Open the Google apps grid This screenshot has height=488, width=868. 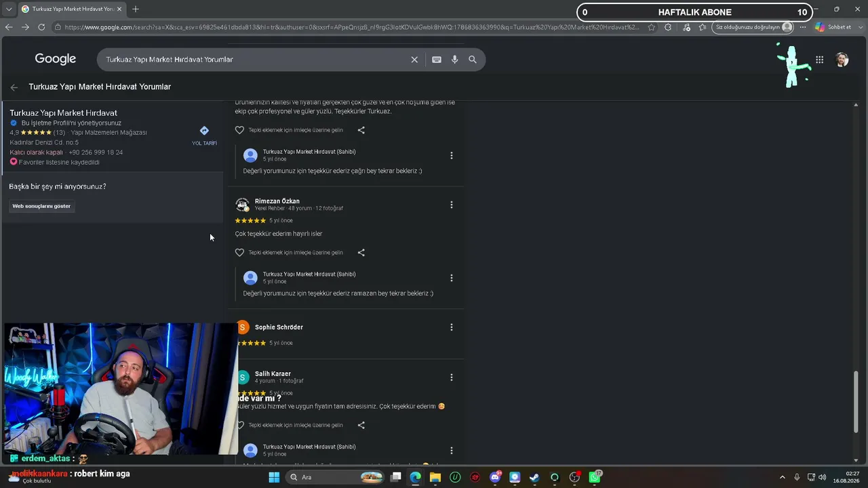click(x=819, y=60)
